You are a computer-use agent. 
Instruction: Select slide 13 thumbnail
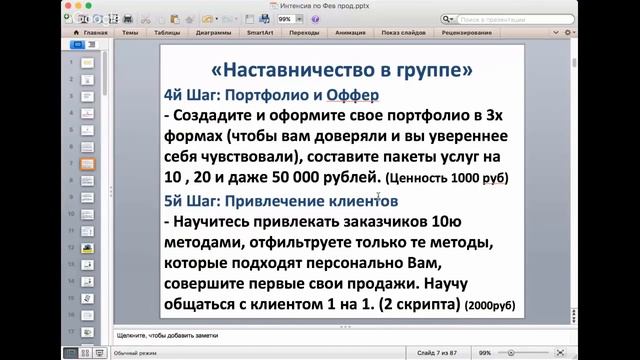87,265
